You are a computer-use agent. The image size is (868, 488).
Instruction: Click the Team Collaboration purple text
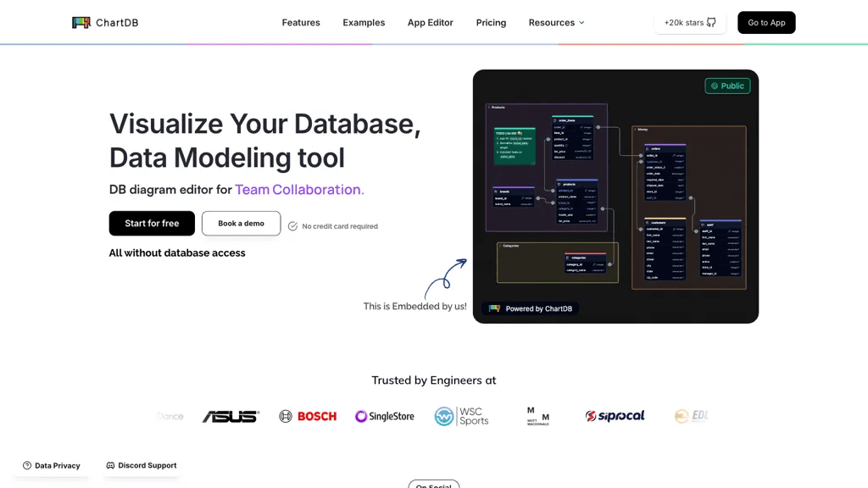[299, 189]
